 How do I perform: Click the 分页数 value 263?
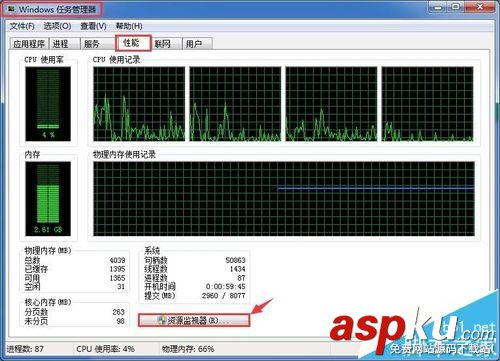(118, 312)
